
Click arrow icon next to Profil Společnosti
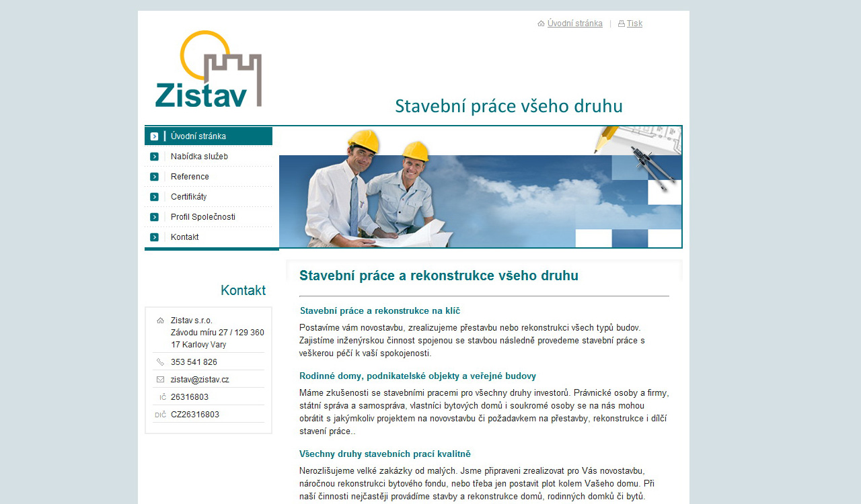[154, 217]
